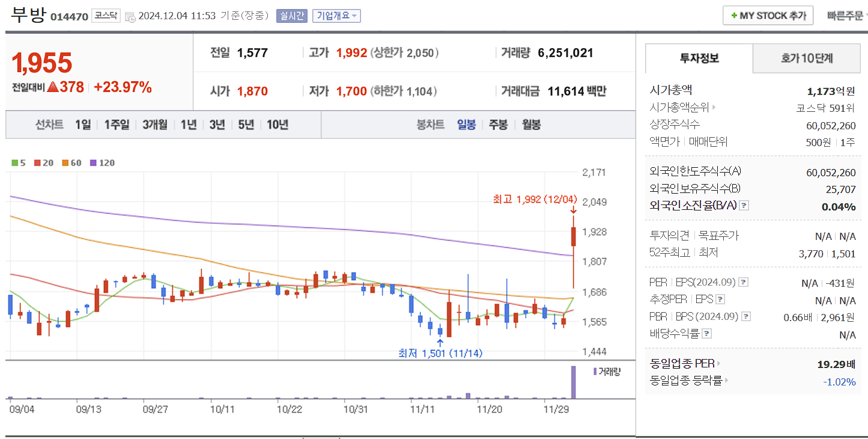Click the 외국인소진율 help question icon
This screenshot has height=439, width=868.
744,206
